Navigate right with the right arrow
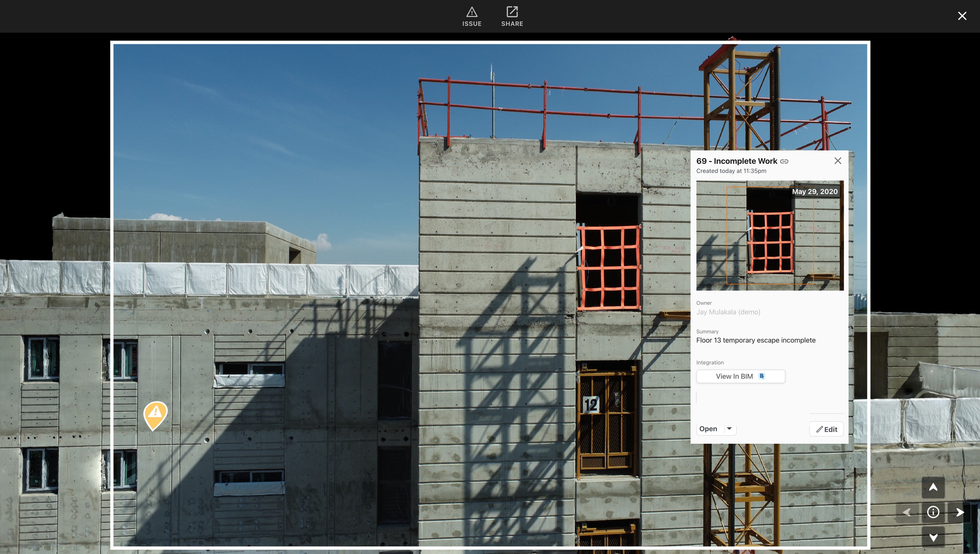This screenshot has height=554, width=980. click(x=960, y=512)
